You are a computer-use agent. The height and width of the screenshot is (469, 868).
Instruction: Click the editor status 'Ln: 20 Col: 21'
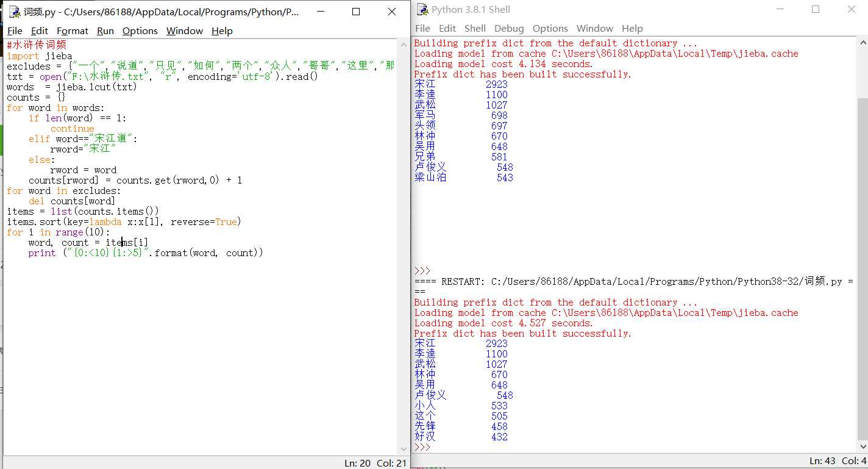pyautogui.click(x=375, y=463)
